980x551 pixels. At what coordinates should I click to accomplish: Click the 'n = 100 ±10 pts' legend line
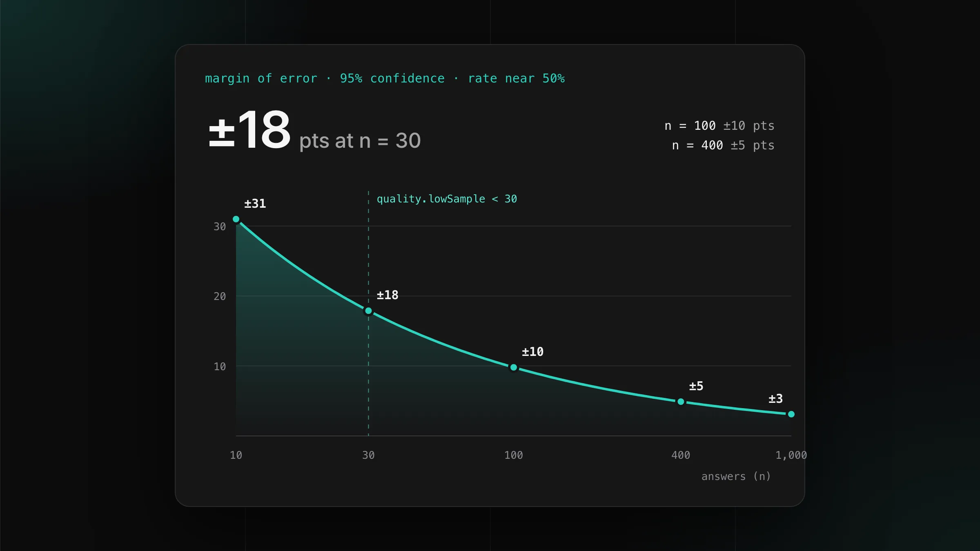[719, 126]
